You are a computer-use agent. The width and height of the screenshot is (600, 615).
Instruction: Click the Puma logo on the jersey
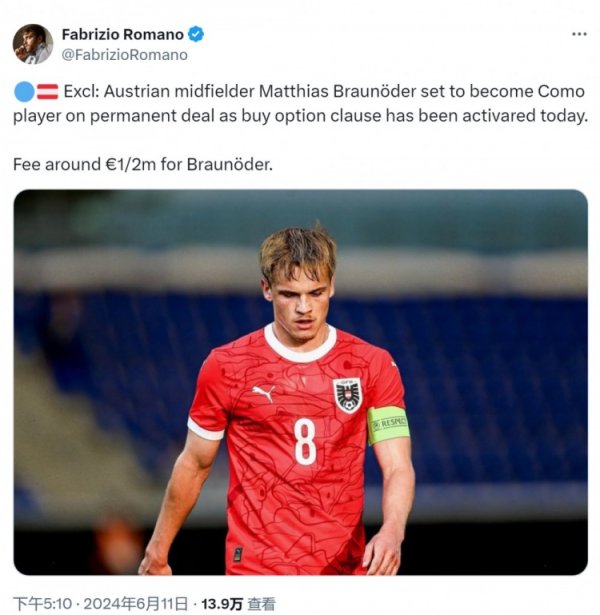pyautogui.click(x=263, y=393)
